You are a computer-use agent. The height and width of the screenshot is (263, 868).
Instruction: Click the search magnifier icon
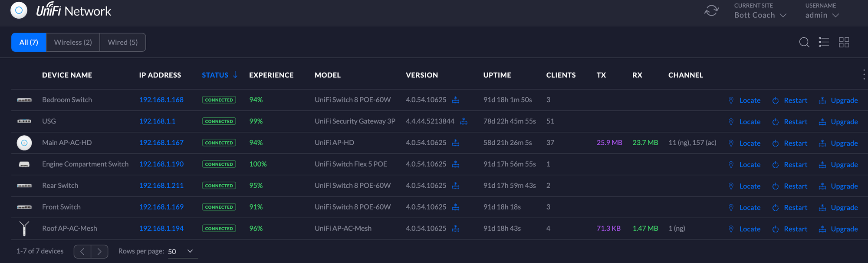[804, 42]
